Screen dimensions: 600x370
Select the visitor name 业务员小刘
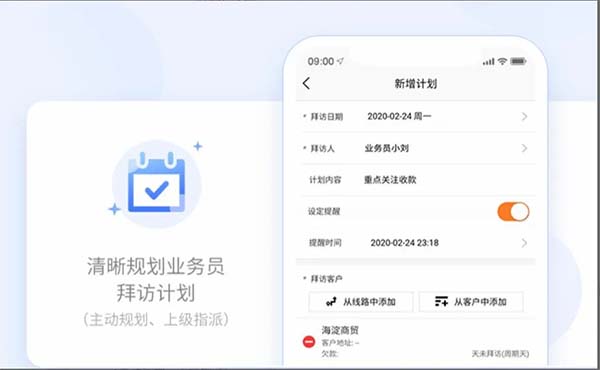[386, 148]
